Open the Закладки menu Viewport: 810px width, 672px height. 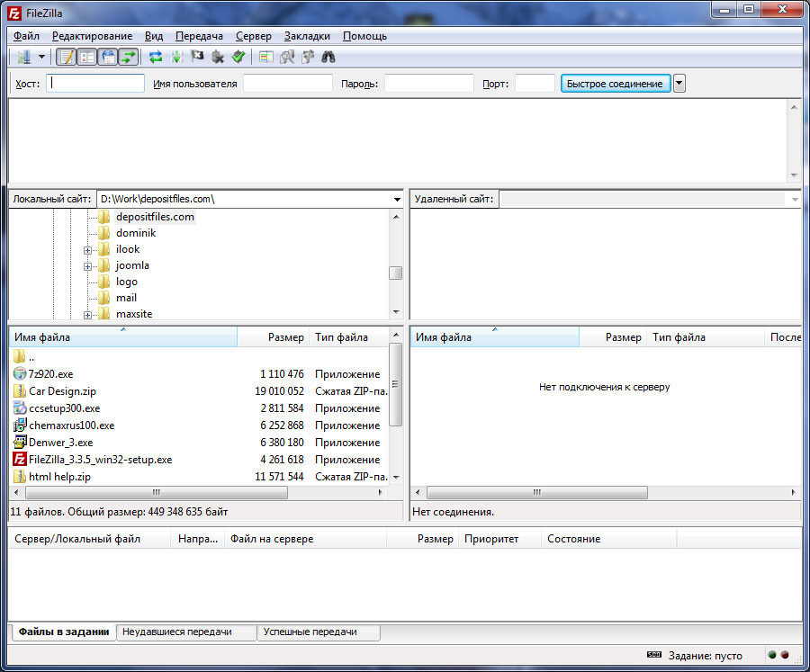(307, 36)
